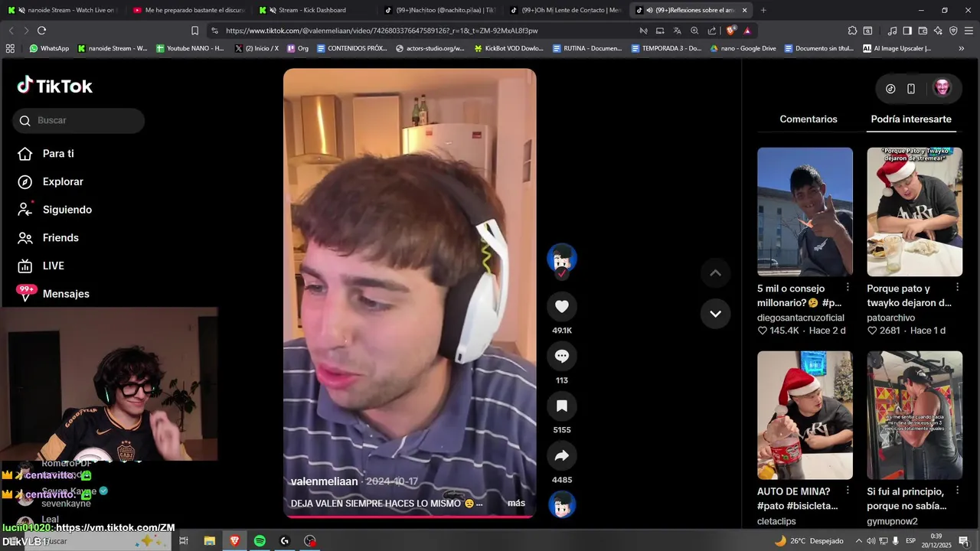Viewport: 980px width, 551px height.
Task: Open the notifications center in taskbar
Action: point(963,541)
